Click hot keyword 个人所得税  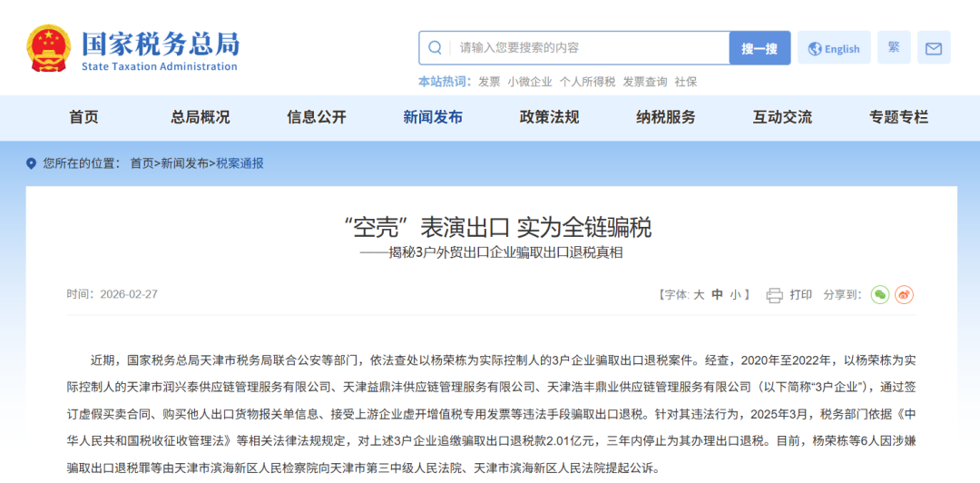point(587,82)
